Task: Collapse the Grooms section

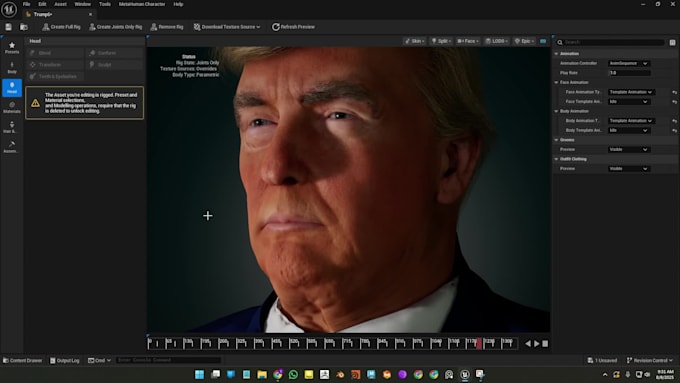Action: click(556, 140)
